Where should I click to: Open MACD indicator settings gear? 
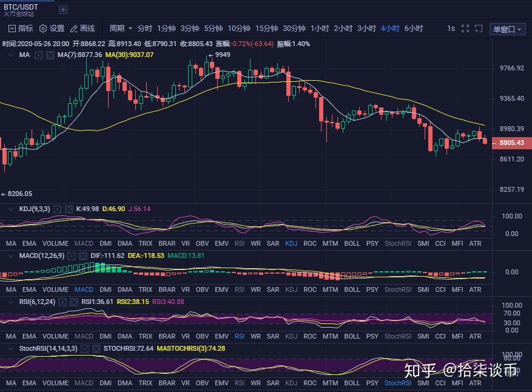(x=72, y=256)
